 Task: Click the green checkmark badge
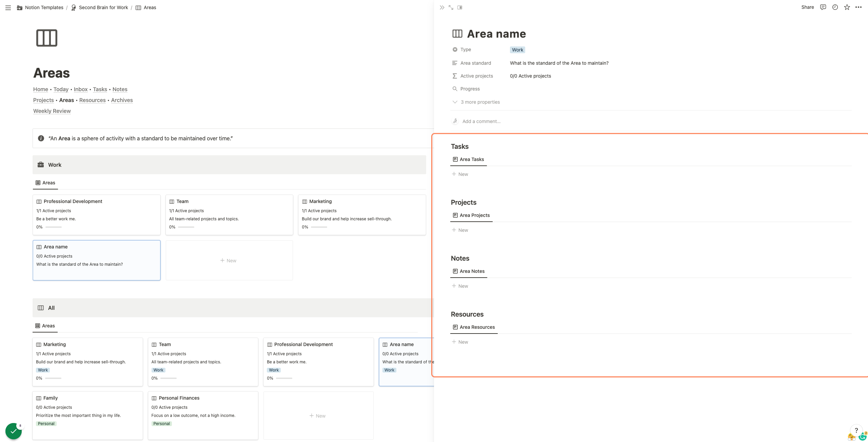pyautogui.click(x=14, y=431)
